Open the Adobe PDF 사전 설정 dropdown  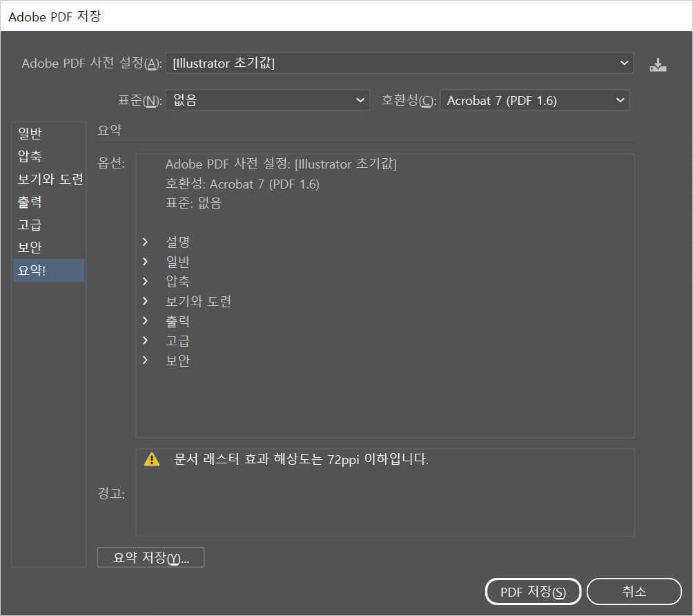point(400,63)
